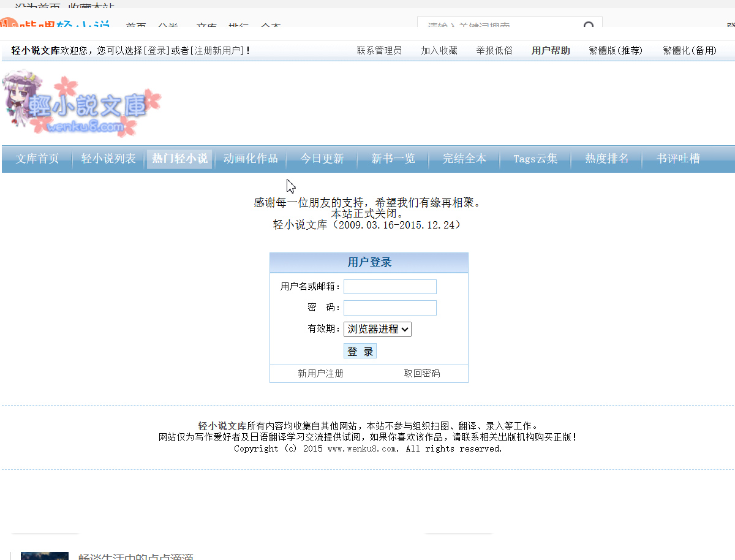Switch to the 热门轻小说 tab

pos(179,159)
